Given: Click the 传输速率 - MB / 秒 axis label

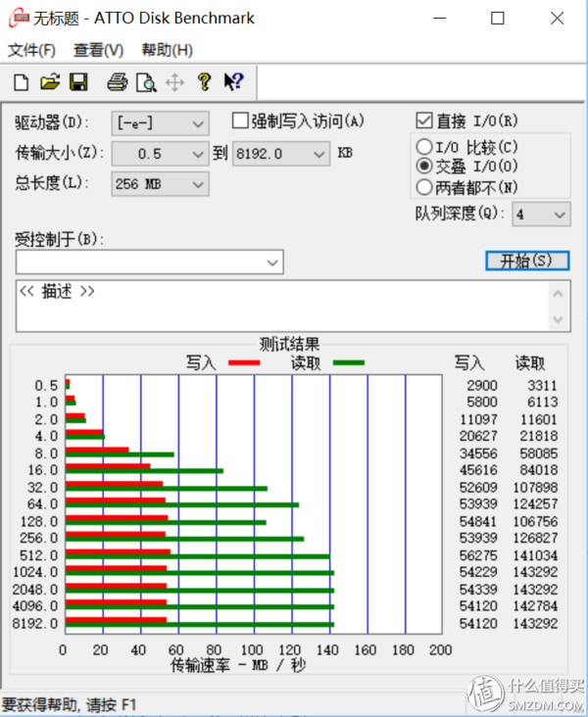Looking at the screenshot, I should click(238, 665).
